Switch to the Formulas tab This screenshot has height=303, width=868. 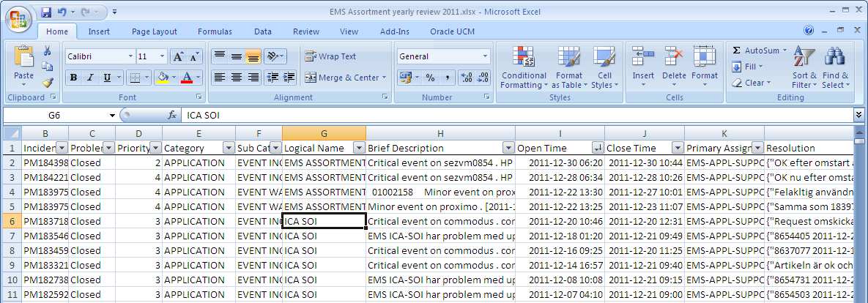coord(215,31)
